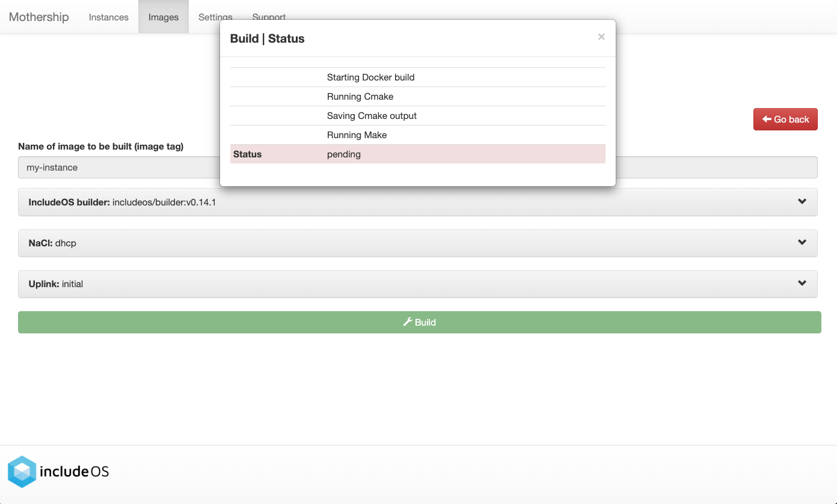Click the 'Name of image to be built' label
Image resolution: width=837 pixels, height=504 pixels.
click(x=101, y=147)
